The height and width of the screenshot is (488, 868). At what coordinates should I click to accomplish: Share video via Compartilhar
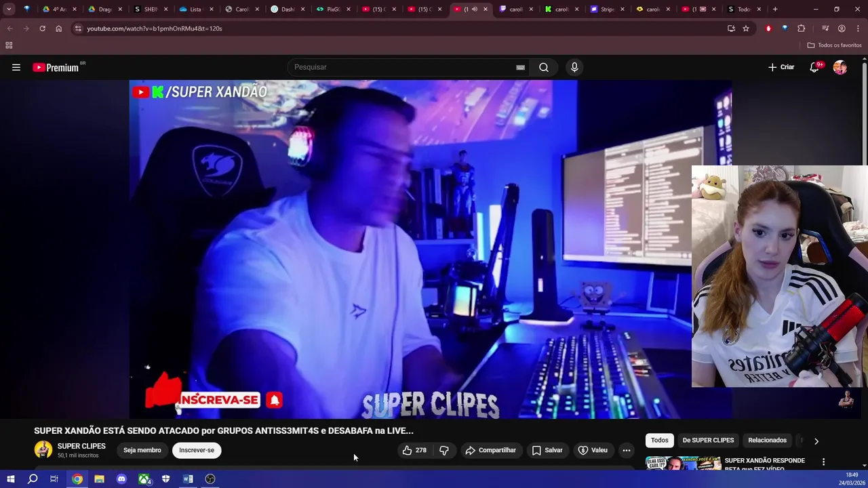[490, 450]
